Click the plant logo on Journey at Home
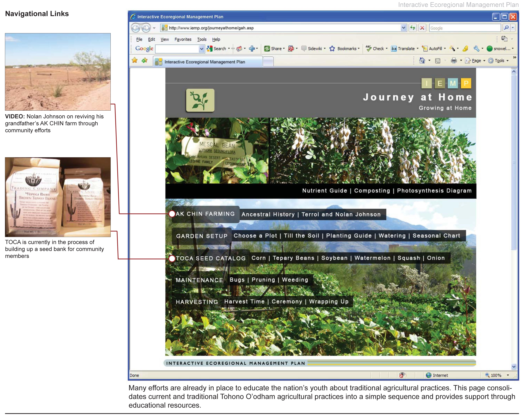Screen dimensions: 532x415 (x=200, y=100)
